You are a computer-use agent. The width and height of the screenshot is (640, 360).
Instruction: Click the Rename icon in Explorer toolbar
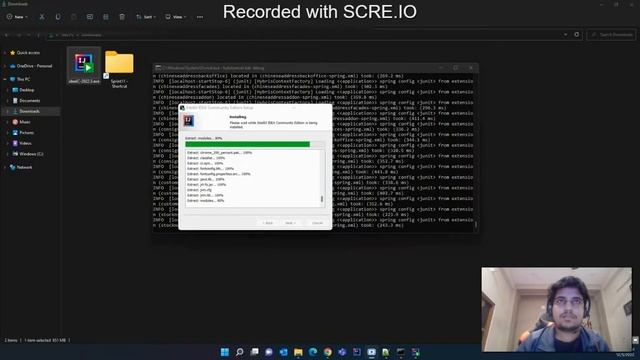point(90,17)
